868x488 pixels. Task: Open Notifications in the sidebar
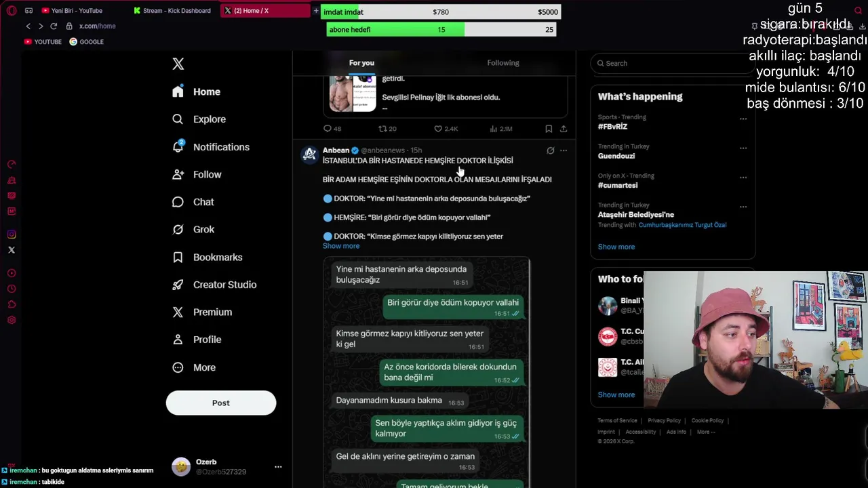(211, 147)
